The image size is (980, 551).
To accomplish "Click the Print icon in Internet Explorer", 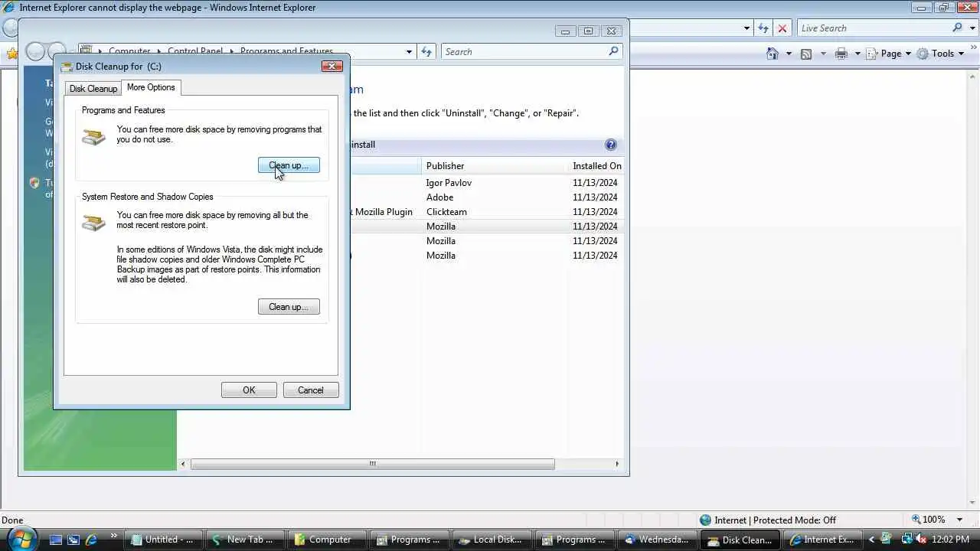I will (841, 54).
